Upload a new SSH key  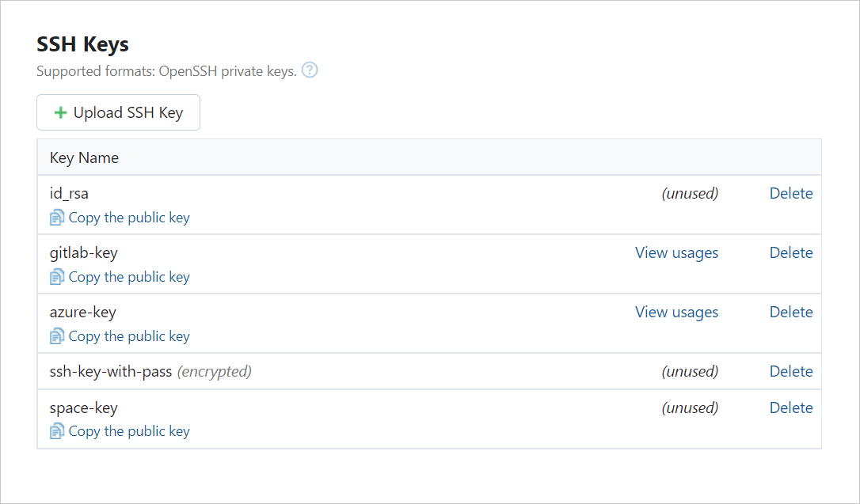point(117,112)
